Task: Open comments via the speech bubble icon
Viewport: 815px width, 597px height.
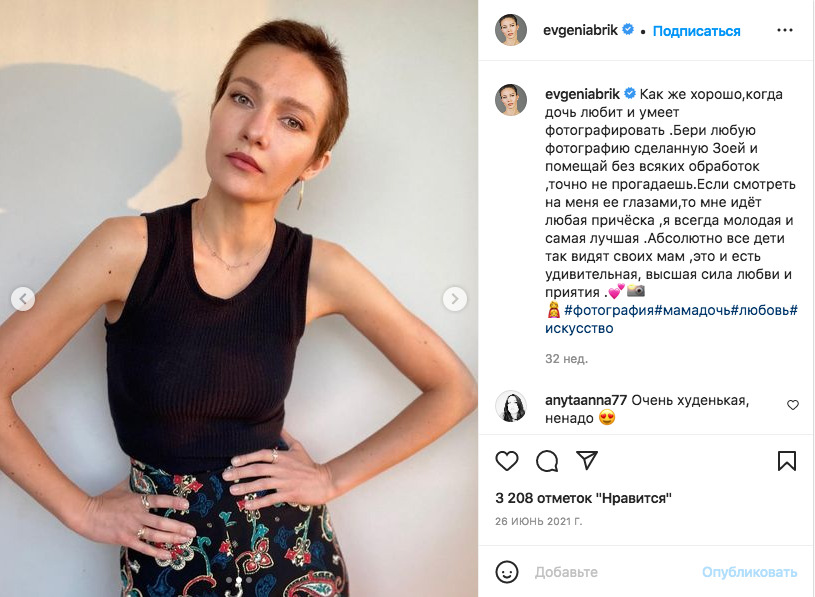Action: pos(547,461)
